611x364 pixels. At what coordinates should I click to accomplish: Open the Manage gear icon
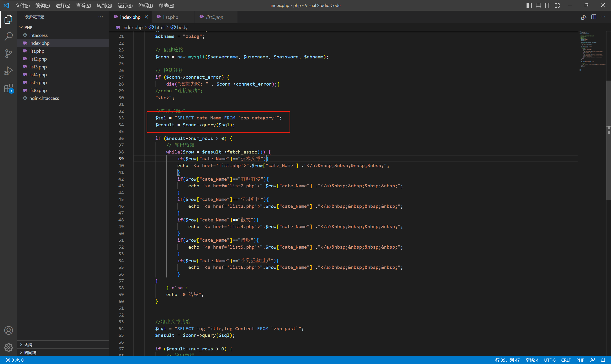(x=9, y=347)
